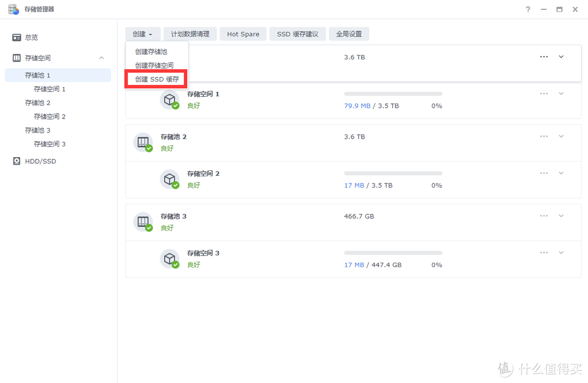
Task: Open help via the question mark icon
Action: pyautogui.click(x=528, y=10)
